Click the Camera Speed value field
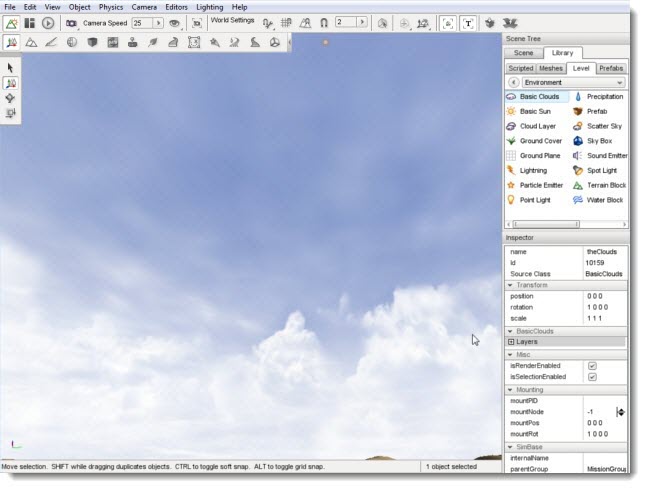Viewport: 645px width, 488px height. [142, 23]
